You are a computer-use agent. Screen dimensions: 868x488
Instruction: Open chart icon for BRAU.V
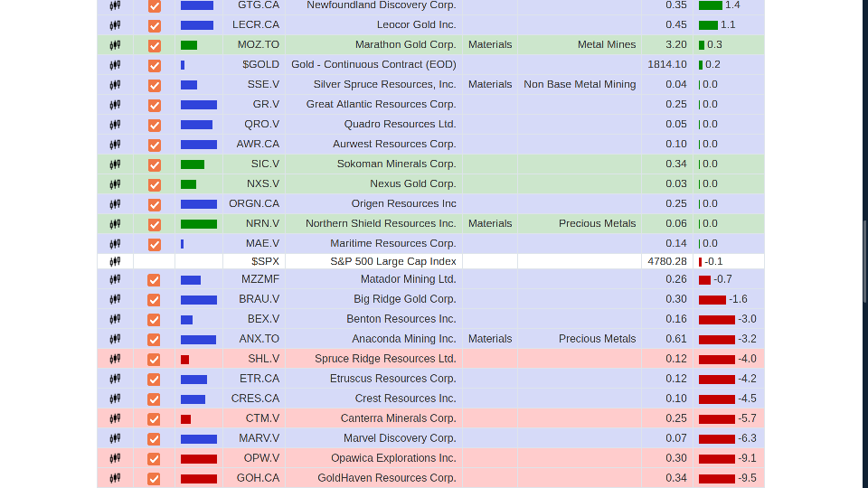coord(115,299)
